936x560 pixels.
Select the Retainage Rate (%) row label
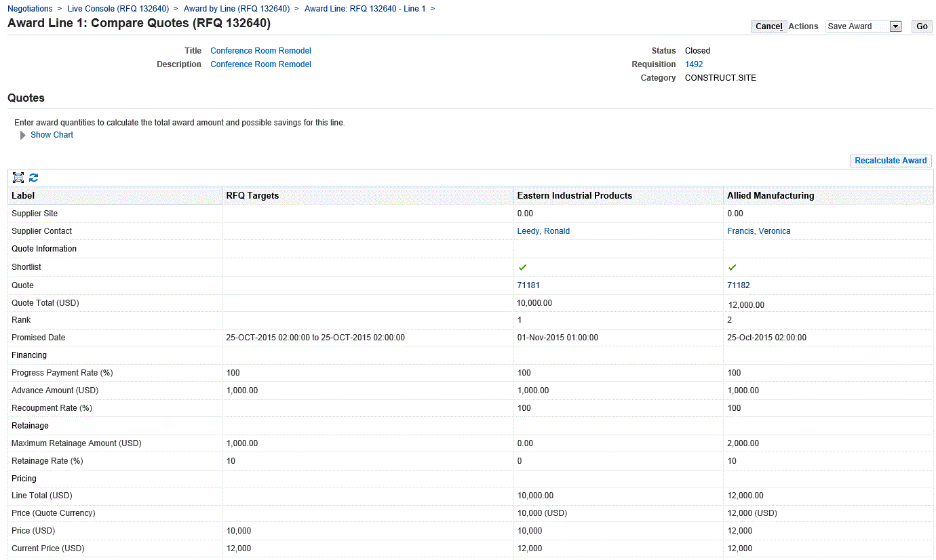coord(47,461)
